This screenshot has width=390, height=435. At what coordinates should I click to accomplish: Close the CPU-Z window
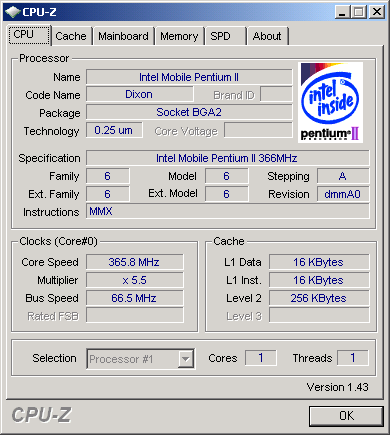click(377, 12)
